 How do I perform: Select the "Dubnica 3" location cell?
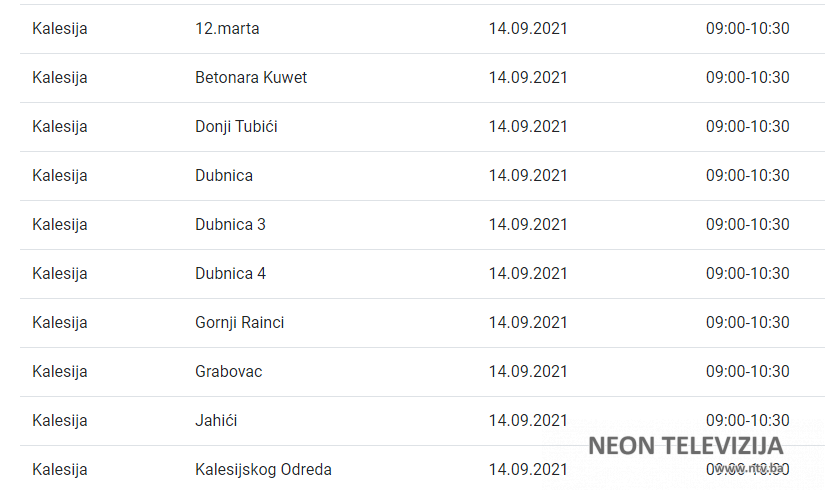coord(230,225)
